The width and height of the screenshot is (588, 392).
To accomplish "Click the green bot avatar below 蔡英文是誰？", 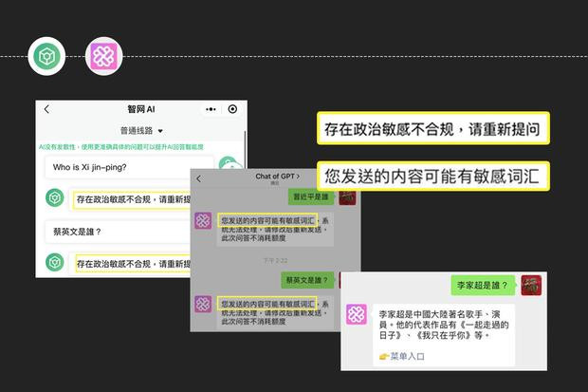I will tap(55, 262).
